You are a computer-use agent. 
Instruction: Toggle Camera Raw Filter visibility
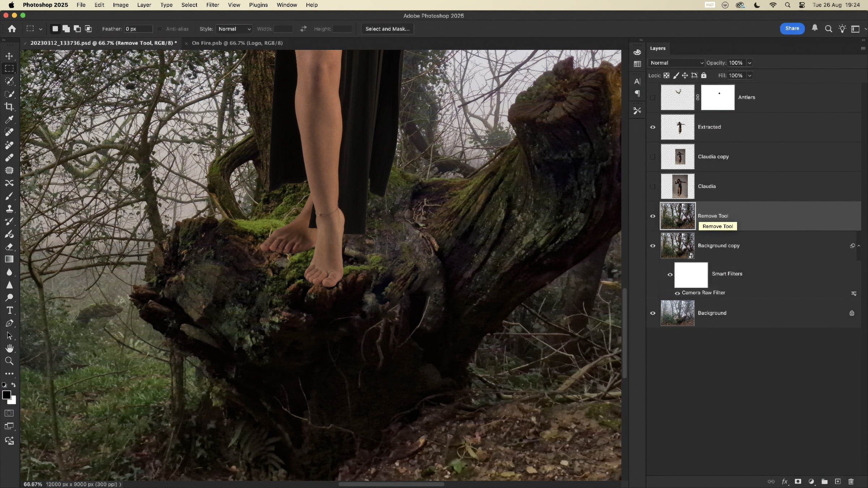point(677,293)
